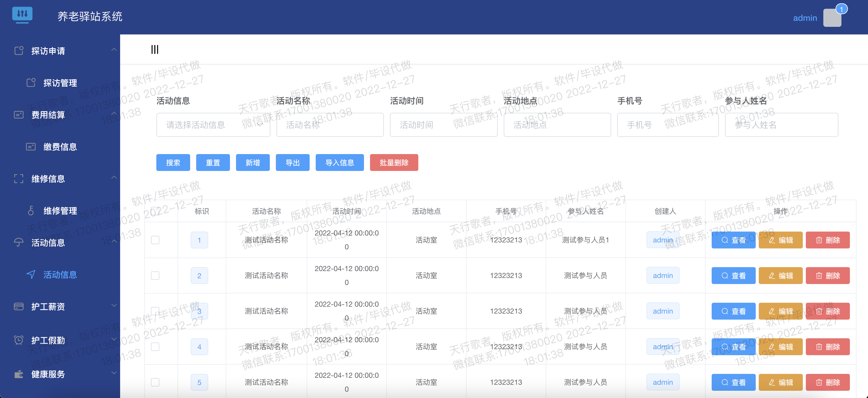Click the 护工薪资 sidebar icon

coord(18,306)
